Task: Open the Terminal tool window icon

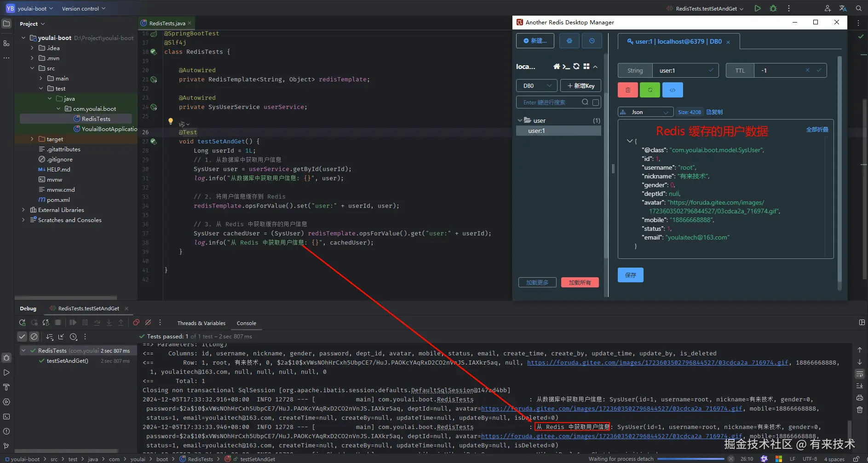Action: click(x=6, y=417)
